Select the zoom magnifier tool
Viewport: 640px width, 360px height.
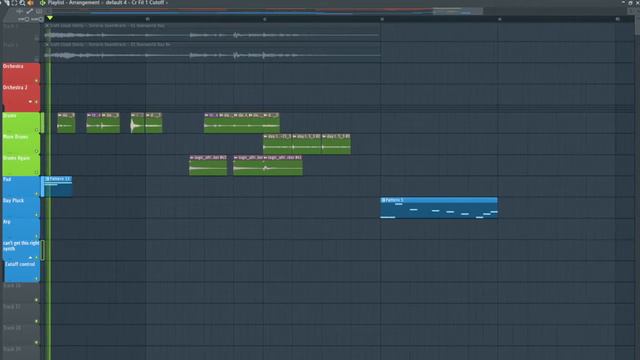pyautogui.click(x=22, y=3)
